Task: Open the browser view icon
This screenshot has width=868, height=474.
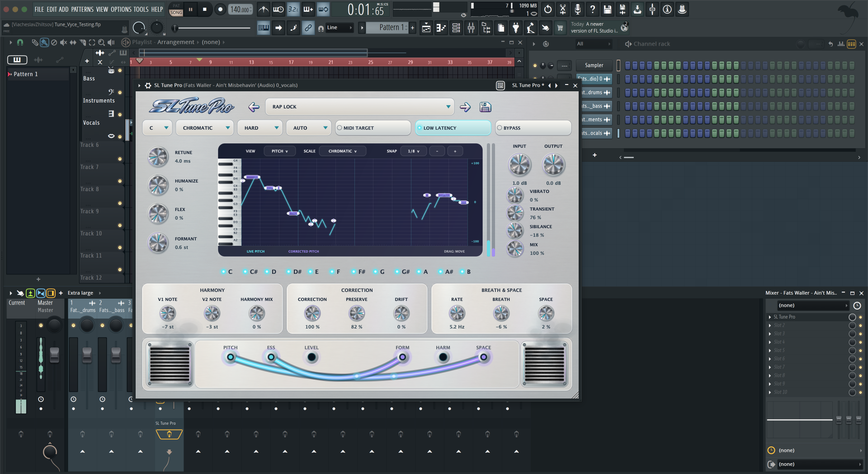Action: click(486, 28)
